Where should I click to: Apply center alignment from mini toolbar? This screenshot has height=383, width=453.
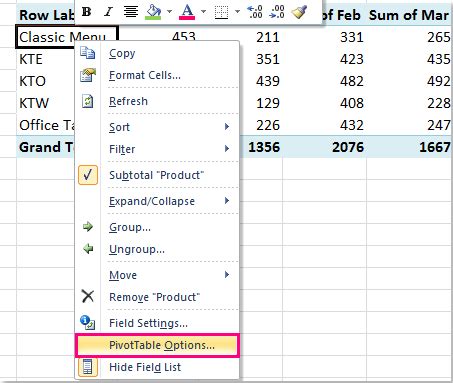(131, 12)
